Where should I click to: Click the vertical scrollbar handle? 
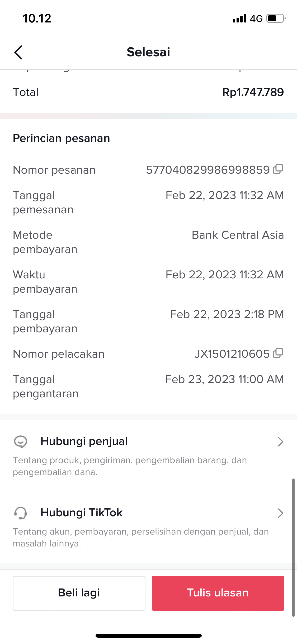tap(293, 547)
